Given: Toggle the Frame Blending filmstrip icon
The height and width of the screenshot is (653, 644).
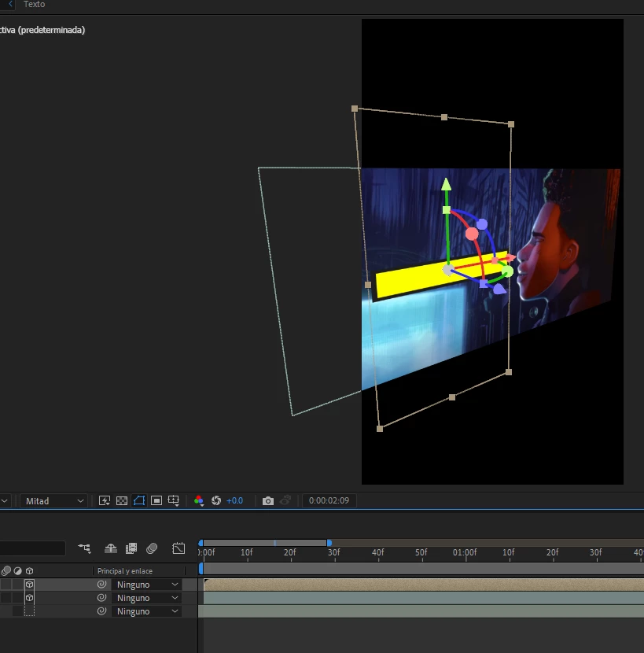Looking at the screenshot, I should pos(131,548).
